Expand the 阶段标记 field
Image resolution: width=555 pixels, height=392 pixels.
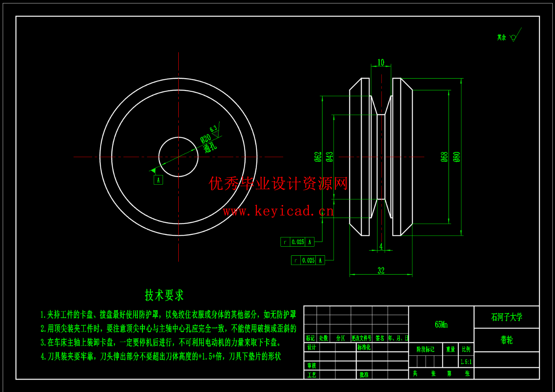point(425,349)
